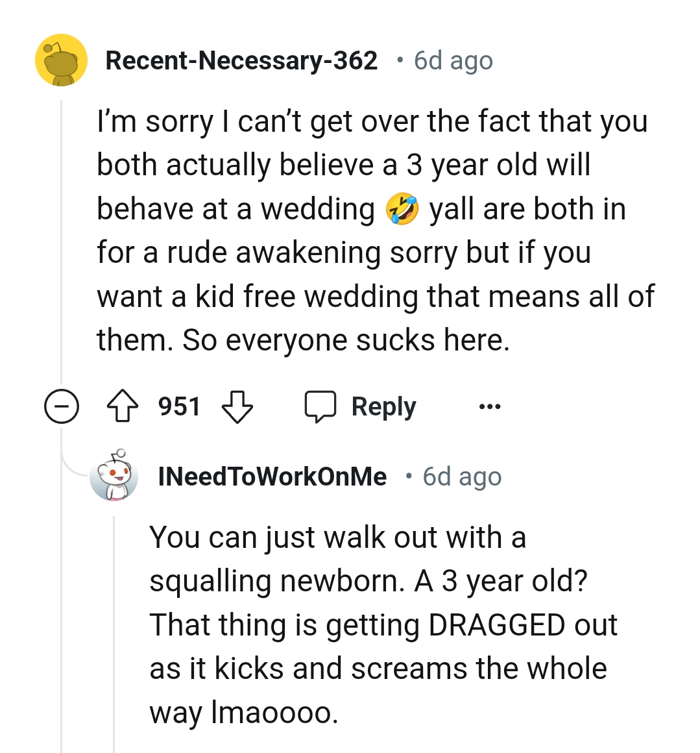Open INeedToWorkOnMe's snoo avatar

pyautogui.click(x=114, y=477)
